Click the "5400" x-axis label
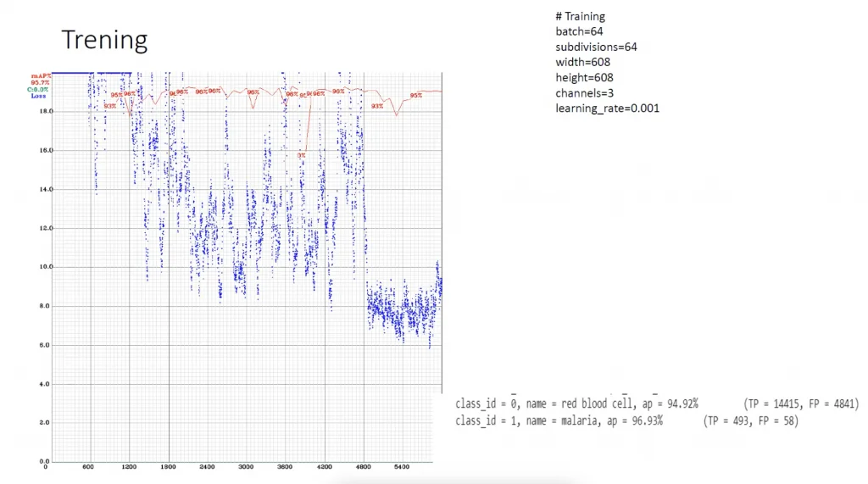The height and width of the screenshot is (484, 868). click(x=402, y=467)
